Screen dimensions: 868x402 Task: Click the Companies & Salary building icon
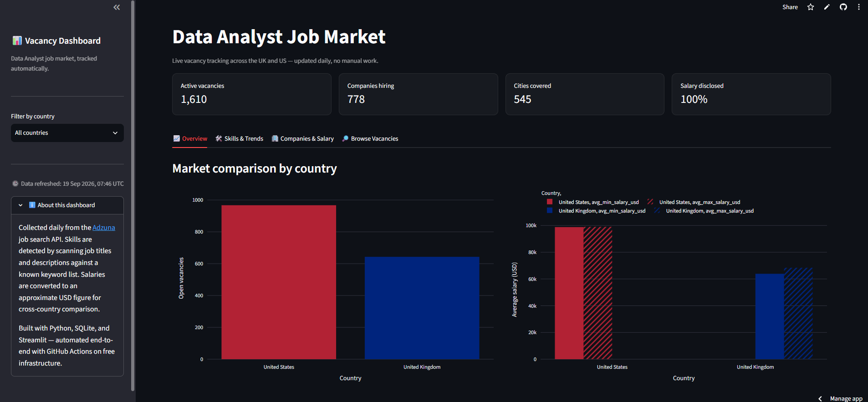(275, 138)
